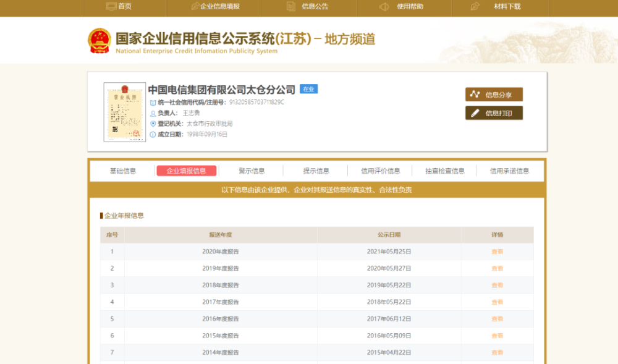Viewport: 618px width, 364px height.
Task: Click the 在业 status badge
Action: click(x=308, y=89)
